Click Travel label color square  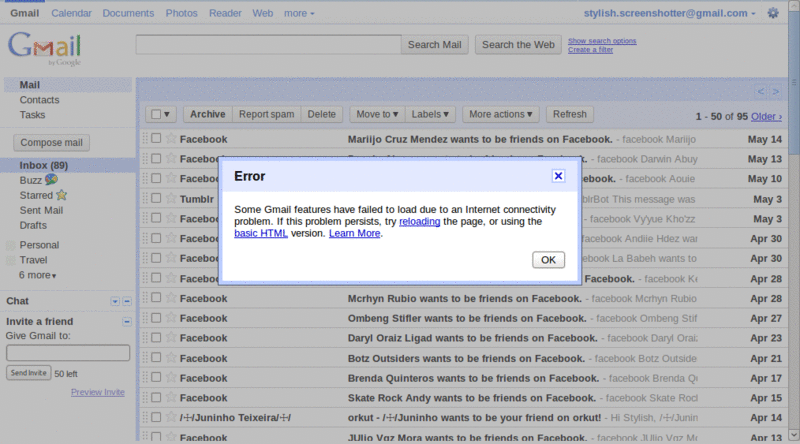(10, 260)
